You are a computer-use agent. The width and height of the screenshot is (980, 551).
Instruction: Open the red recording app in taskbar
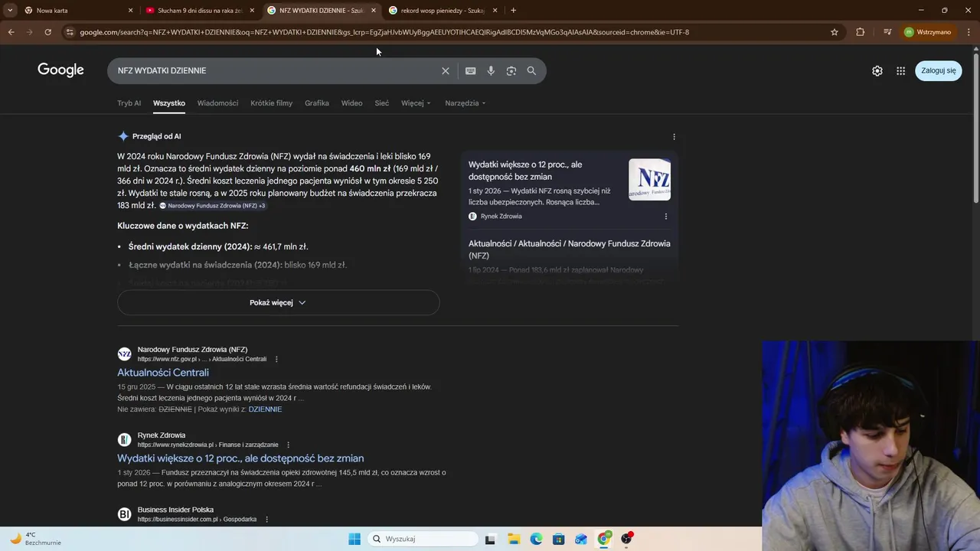626,539
